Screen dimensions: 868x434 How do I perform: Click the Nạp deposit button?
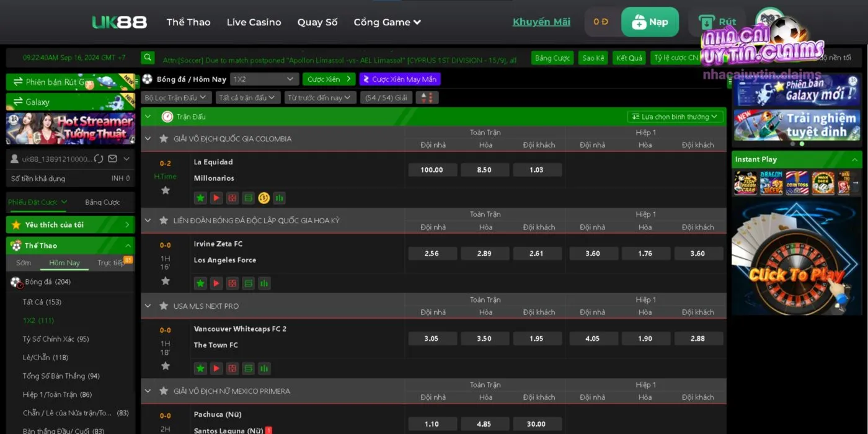(x=650, y=22)
